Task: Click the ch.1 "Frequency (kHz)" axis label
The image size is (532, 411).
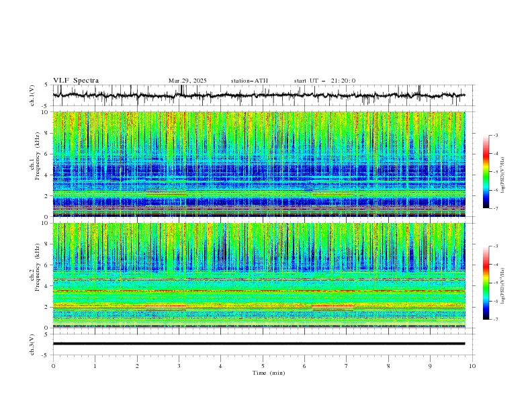Action: point(37,156)
